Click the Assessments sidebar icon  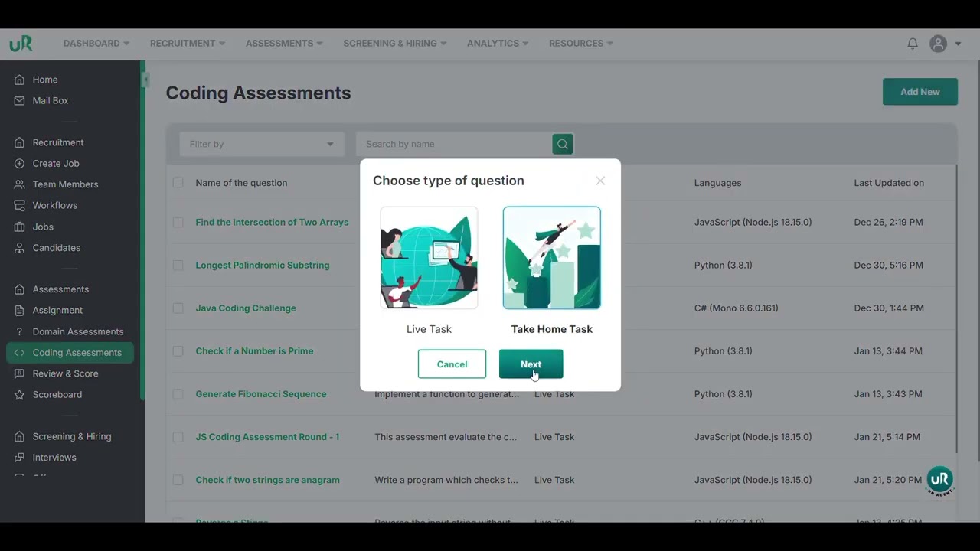pyautogui.click(x=19, y=289)
